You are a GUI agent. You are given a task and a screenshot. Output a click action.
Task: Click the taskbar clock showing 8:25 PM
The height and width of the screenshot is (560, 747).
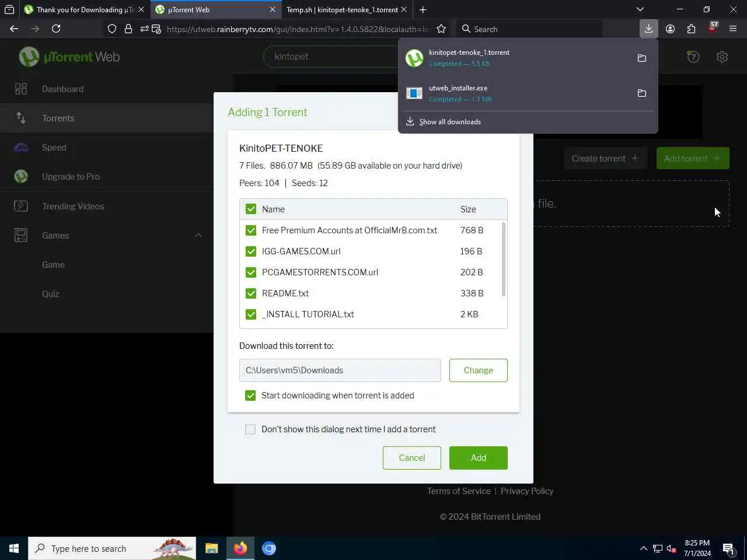tap(697, 548)
